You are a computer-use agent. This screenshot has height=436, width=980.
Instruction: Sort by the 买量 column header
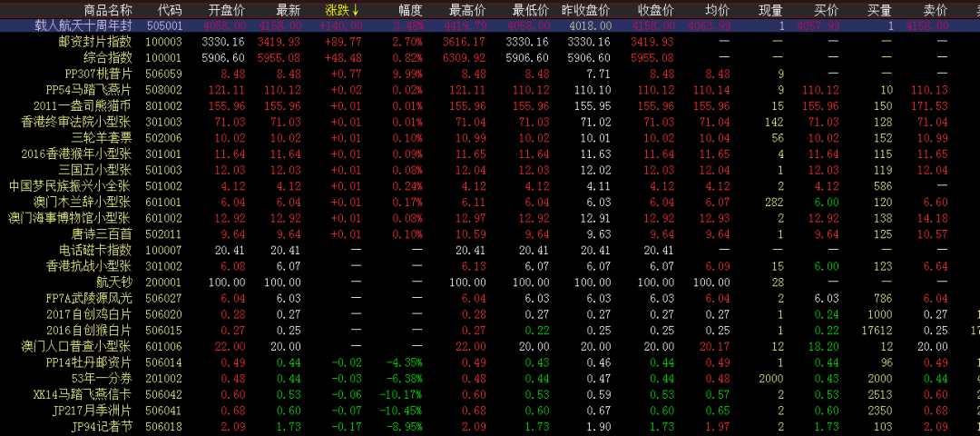pyautogui.click(x=879, y=10)
